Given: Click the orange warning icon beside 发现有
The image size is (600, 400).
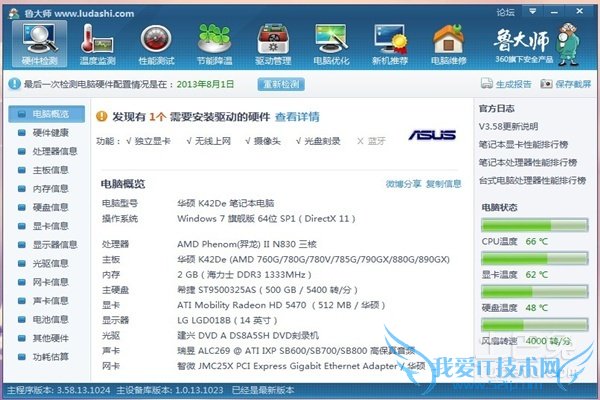Looking at the screenshot, I should (102, 116).
